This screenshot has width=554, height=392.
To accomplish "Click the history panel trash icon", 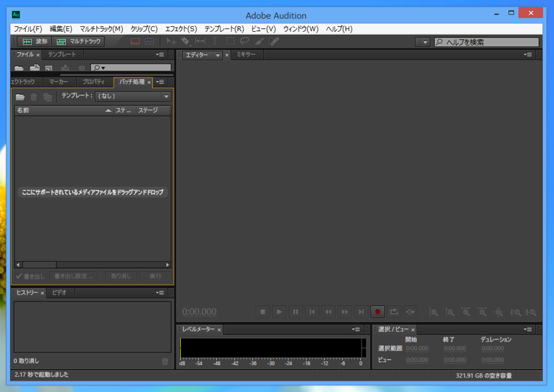I will coord(165,362).
